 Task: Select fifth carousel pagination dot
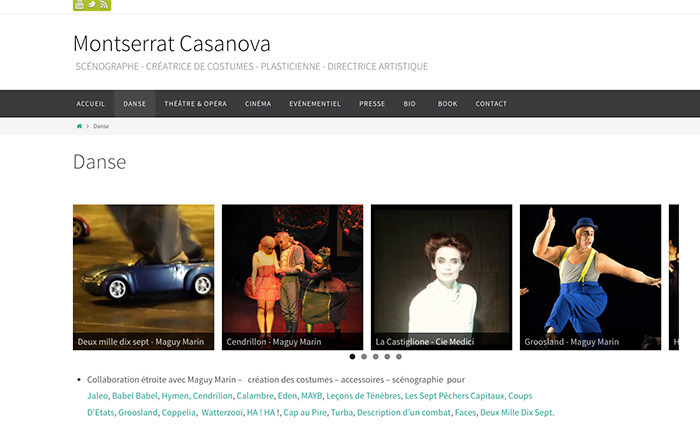(399, 356)
